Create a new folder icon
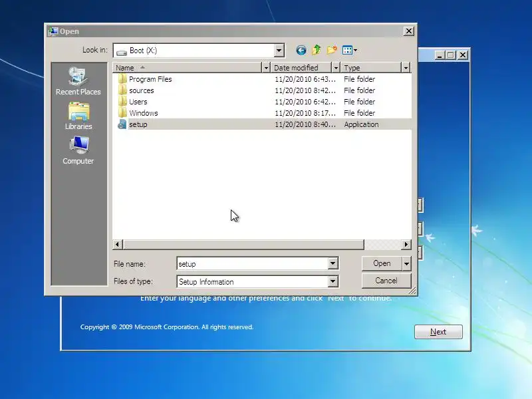Viewport: 532px width, 399px height. 332,50
